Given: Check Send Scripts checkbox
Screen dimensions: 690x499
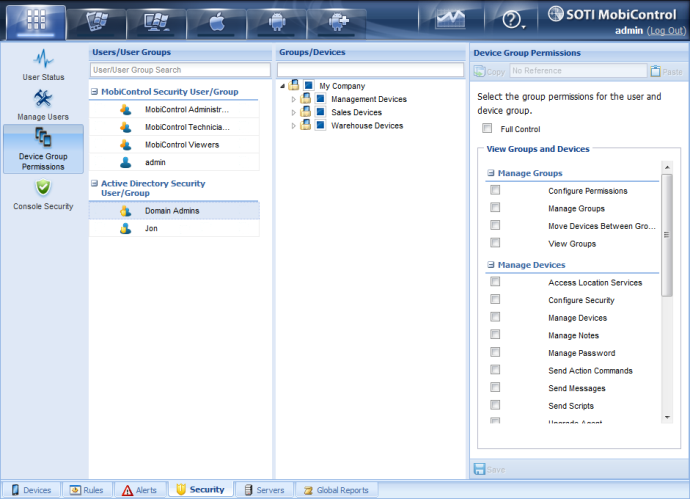Looking at the screenshot, I should pos(495,405).
